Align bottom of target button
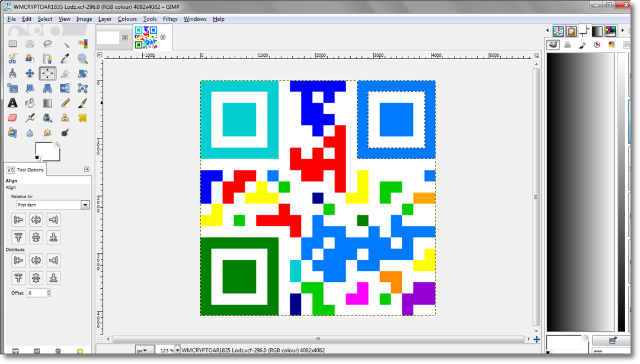Image resolution: width=640 pixels, height=364 pixels. tap(53, 237)
